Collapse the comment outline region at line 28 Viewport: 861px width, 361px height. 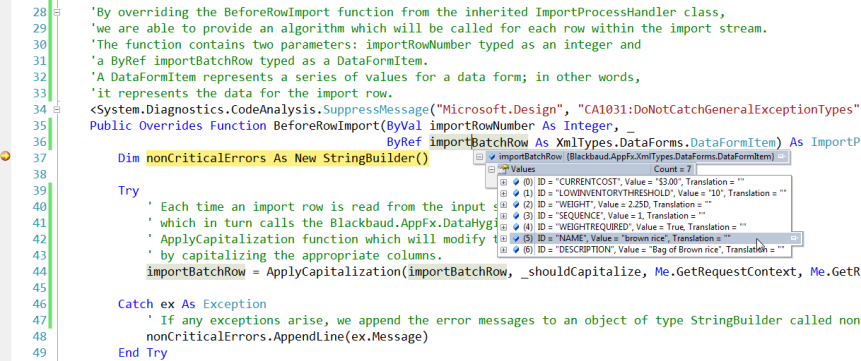pos(57,12)
